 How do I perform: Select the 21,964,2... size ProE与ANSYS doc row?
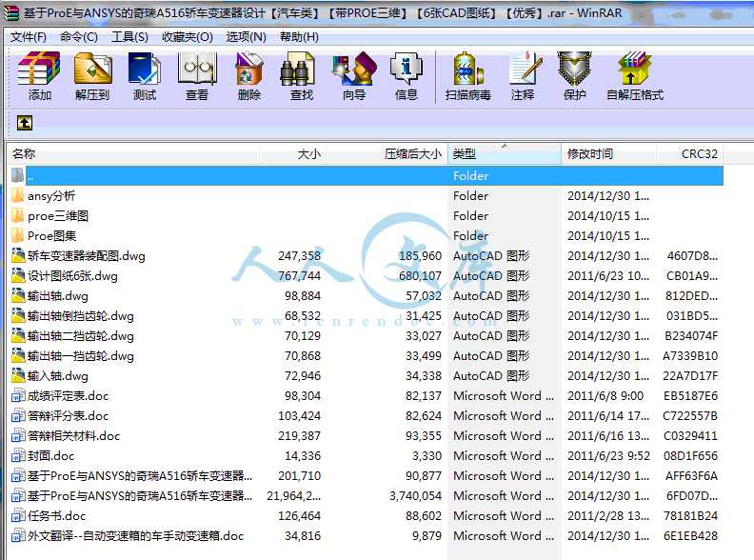coord(367,495)
